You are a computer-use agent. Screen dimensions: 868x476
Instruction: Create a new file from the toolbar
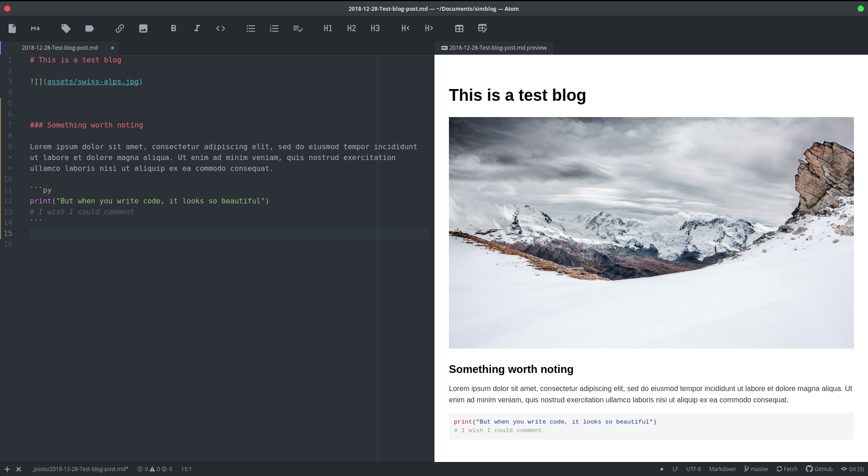[12, 28]
